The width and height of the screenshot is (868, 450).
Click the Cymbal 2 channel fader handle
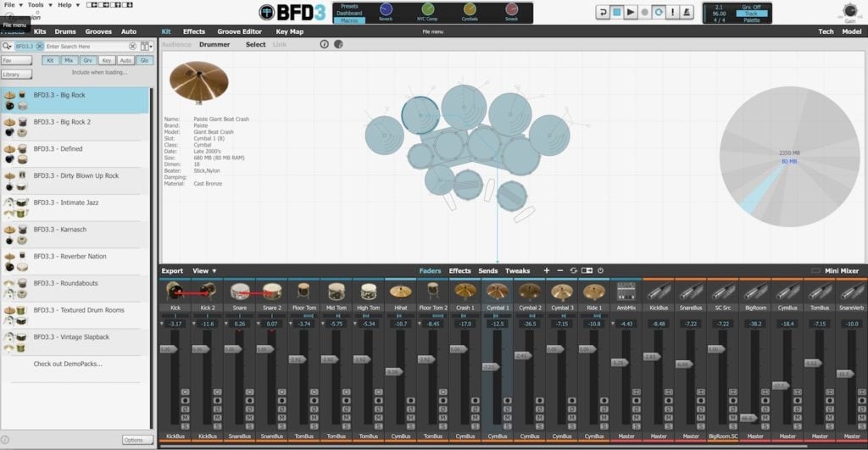(523, 356)
